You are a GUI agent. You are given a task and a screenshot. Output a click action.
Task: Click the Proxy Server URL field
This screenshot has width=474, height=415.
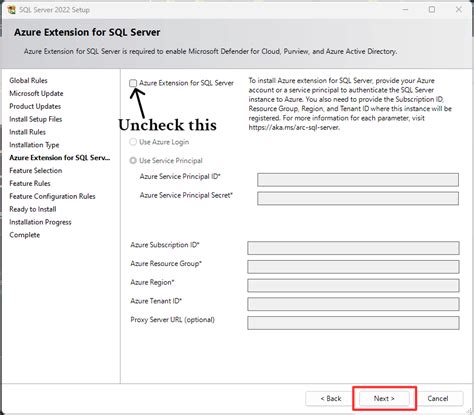pos(353,323)
